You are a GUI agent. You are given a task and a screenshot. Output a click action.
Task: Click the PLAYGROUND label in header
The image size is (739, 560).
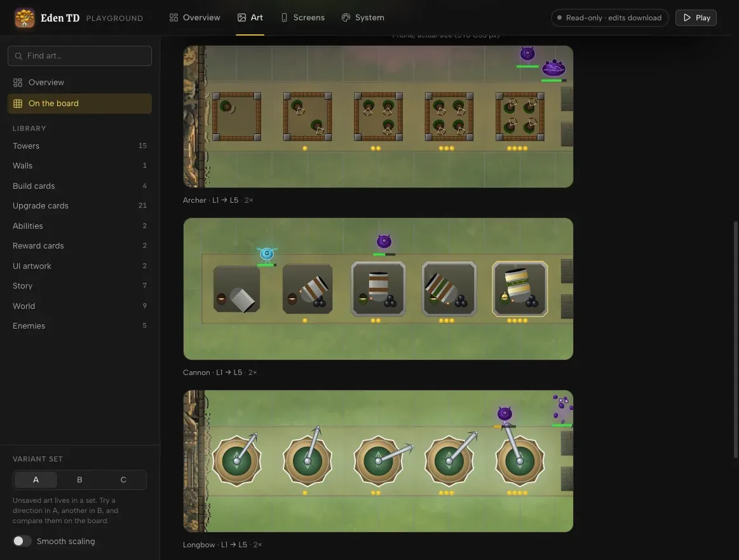click(114, 18)
